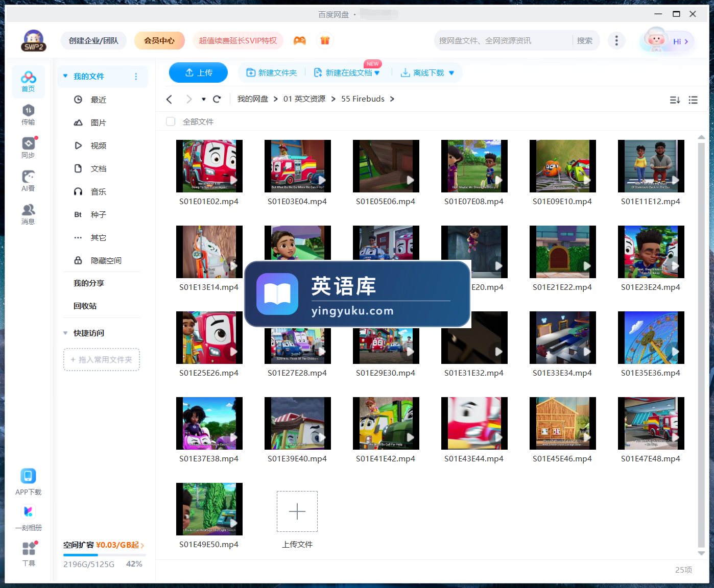Open the 传输 transfer panel icon
The height and width of the screenshot is (588, 714).
point(28,115)
